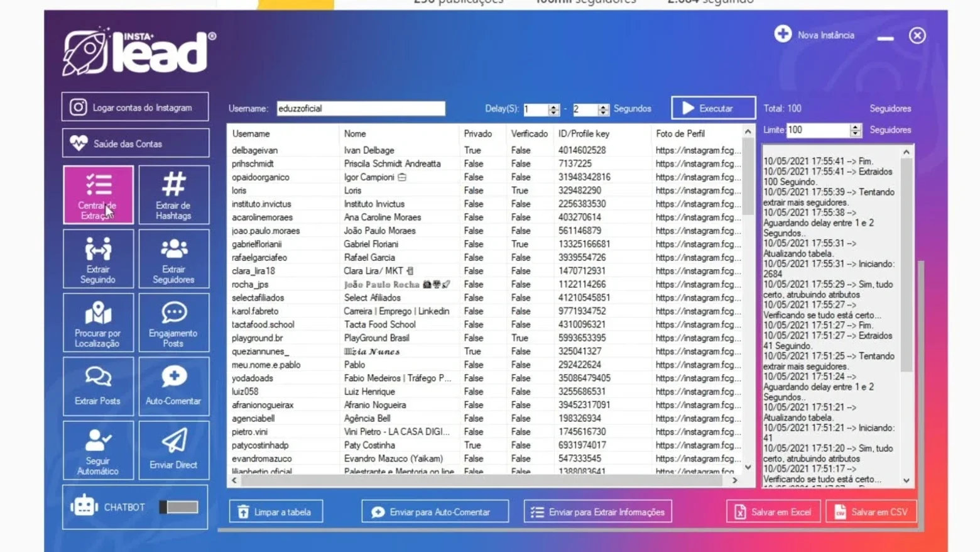The image size is (980, 552).
Task: Click name cell Afranio Nogueira
Action: [374, 405]
